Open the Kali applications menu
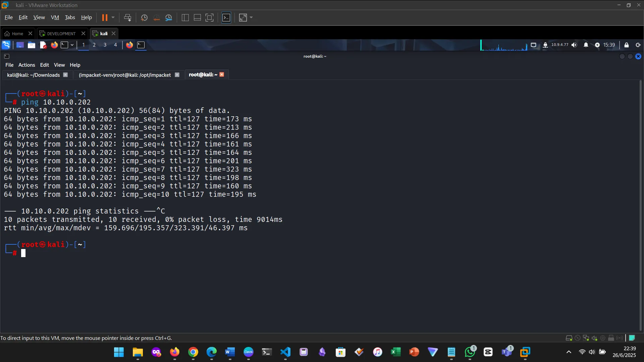Screen dimensions: 644x362 pyautogui.click(x=6, y=45)
